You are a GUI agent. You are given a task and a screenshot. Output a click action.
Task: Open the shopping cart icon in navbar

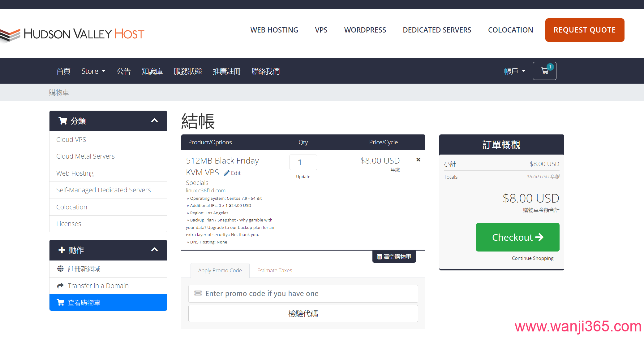[x=544, y=71]
